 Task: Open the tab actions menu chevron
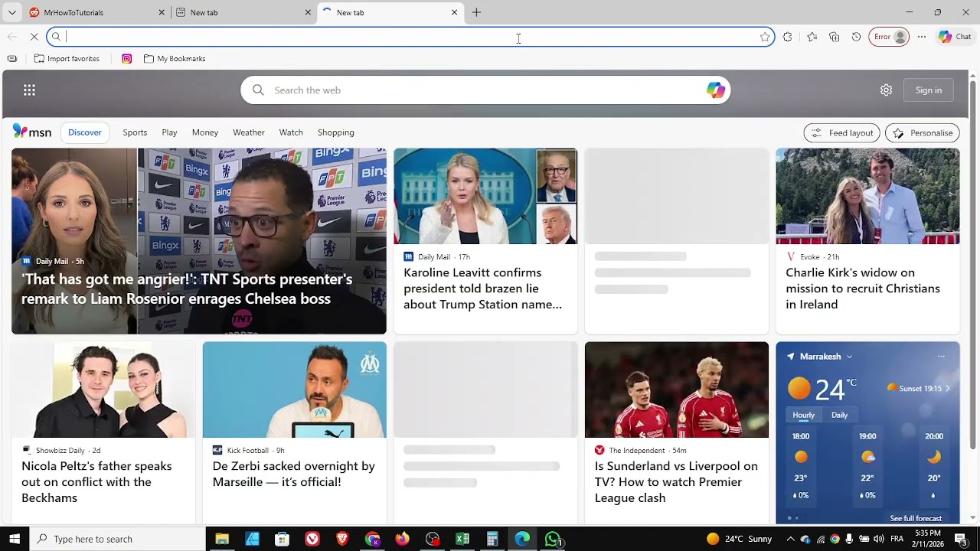[12, 12]
